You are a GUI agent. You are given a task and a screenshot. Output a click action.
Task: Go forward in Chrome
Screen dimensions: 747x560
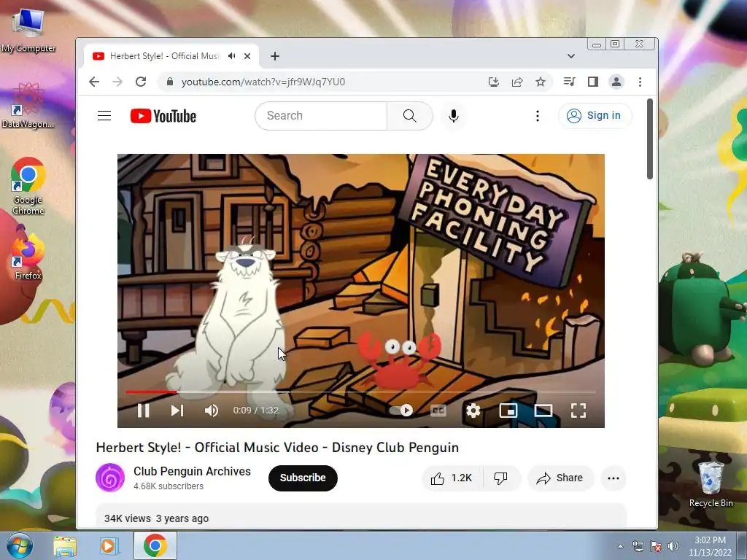point(117,82)
